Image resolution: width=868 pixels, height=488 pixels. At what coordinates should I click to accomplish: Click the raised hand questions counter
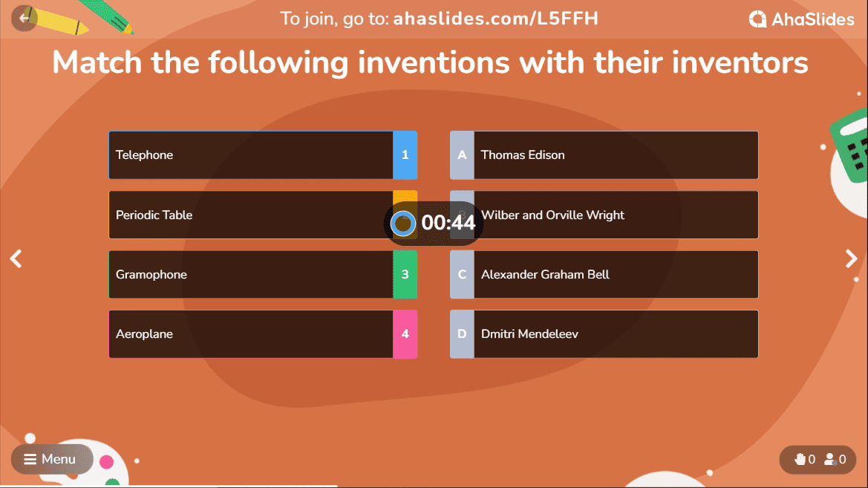805,459
